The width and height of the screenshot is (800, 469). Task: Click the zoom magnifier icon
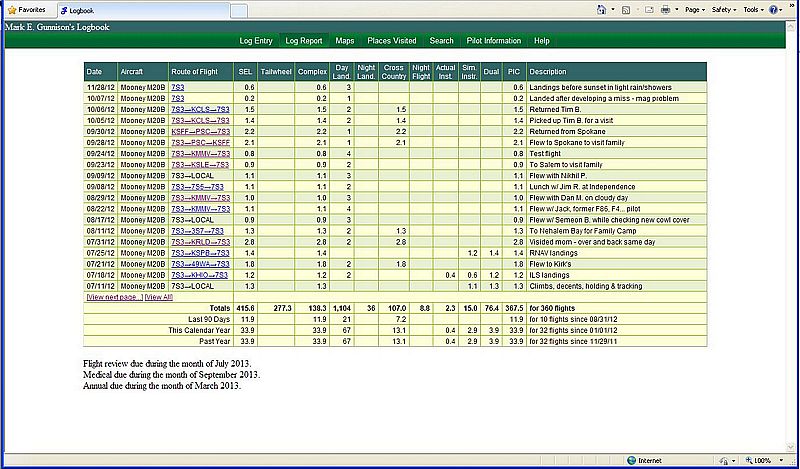749,460
